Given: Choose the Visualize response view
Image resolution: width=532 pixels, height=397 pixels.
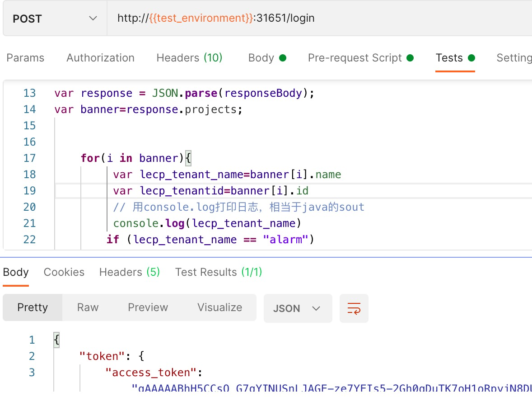Looking at the screenshot, I should click(220, 307).
